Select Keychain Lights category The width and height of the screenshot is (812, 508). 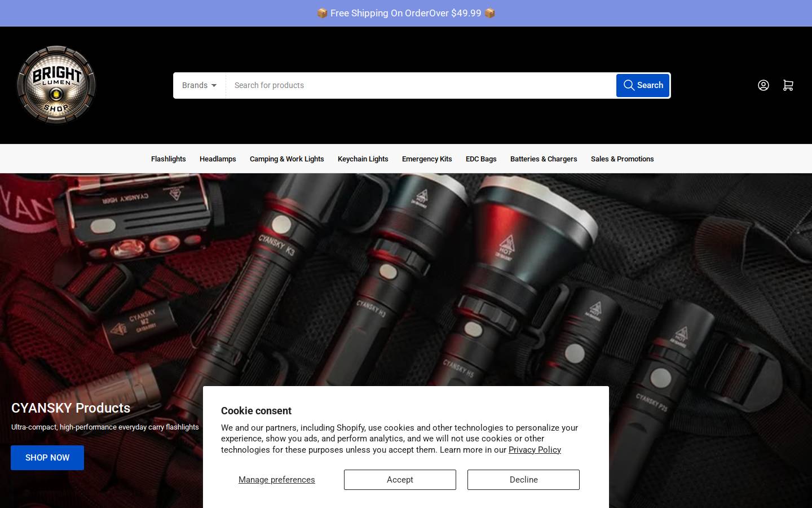[363, 159]
